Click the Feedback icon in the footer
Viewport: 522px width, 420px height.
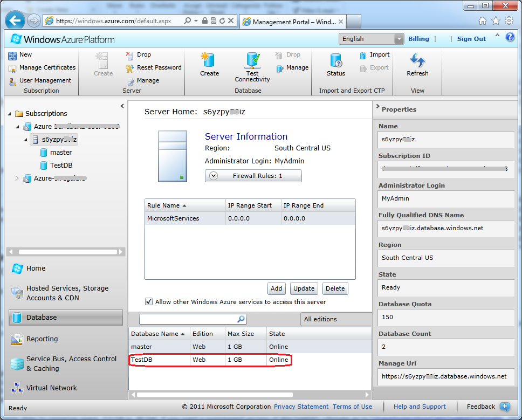click(505, 407)
